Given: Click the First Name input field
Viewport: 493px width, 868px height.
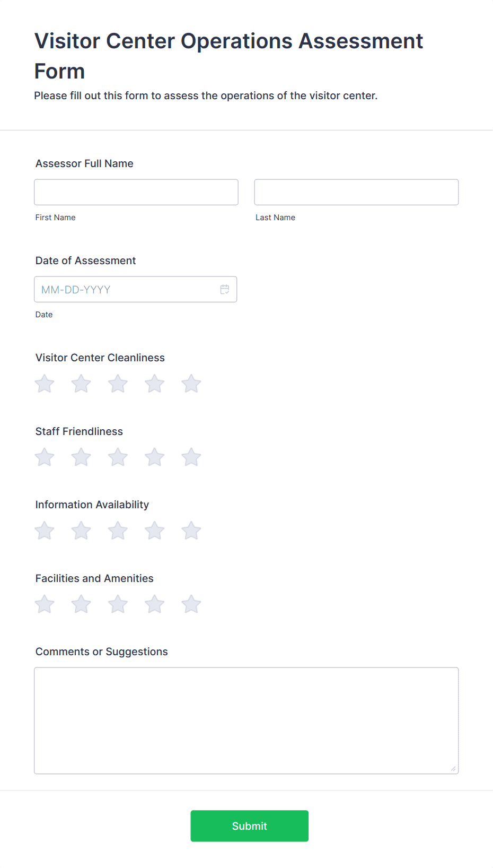Looking at the screenshot, I should click(x=136, y=192).
